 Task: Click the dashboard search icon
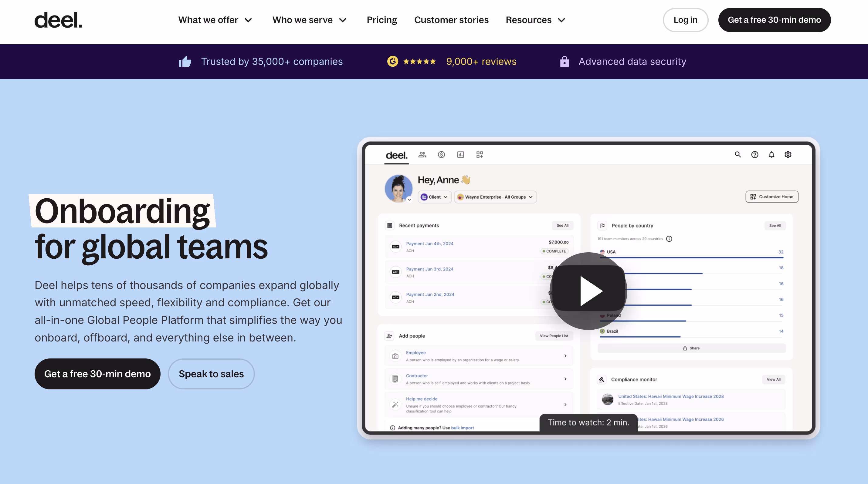[737, 154]
